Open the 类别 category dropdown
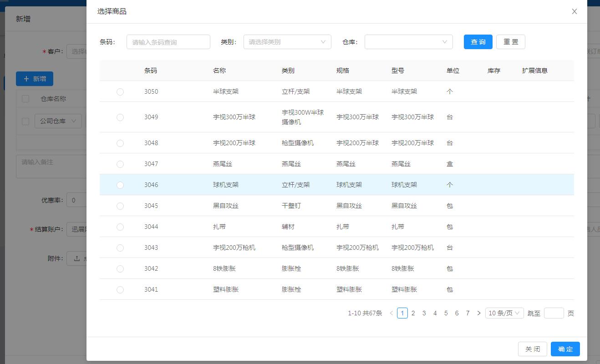The image size is (600, 364). pos(287,42)
